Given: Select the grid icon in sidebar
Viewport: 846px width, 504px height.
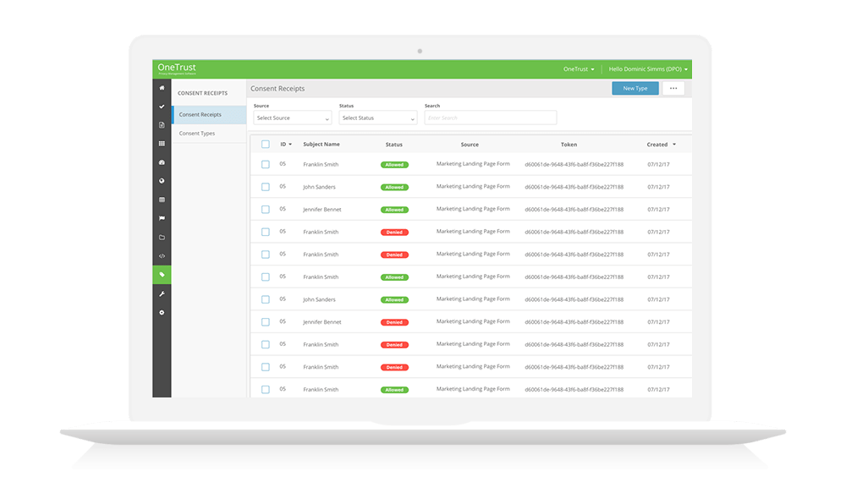Looking at the screenshot, I should [x=162, y=144].
